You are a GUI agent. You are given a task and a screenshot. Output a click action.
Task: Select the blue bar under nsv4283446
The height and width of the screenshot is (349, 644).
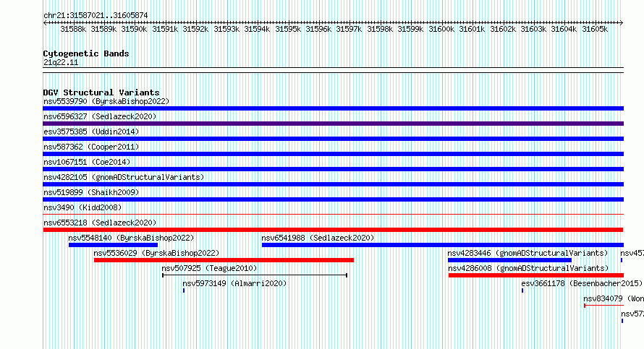[509, 260]
